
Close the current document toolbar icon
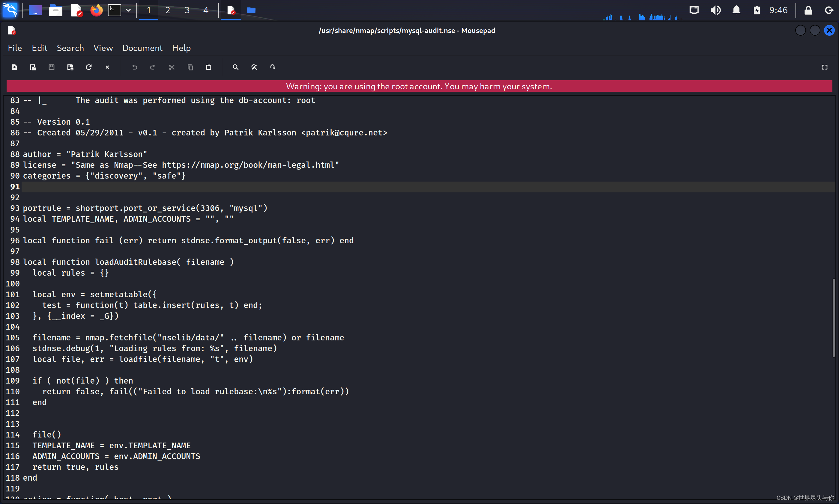point(107,67)
